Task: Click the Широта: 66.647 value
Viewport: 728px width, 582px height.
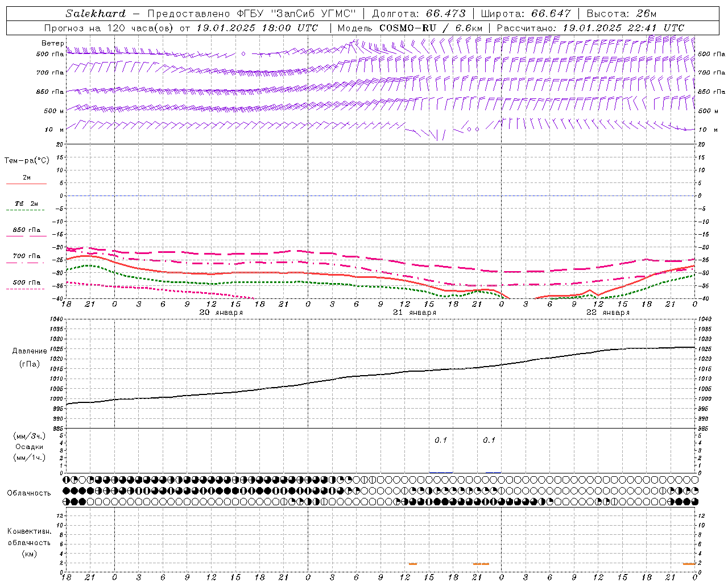Action: pyautogui.click(x=526, y=14)
